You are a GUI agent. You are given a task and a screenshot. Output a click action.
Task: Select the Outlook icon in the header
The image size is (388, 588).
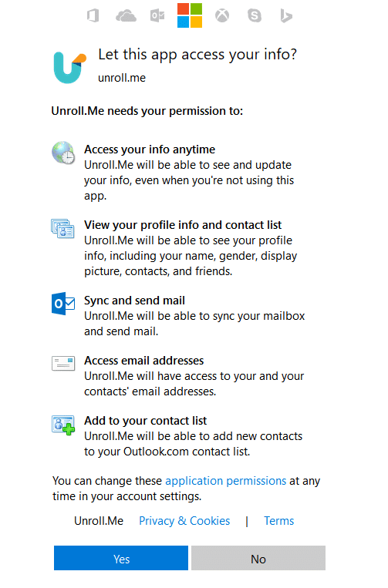tap(157, 16)
